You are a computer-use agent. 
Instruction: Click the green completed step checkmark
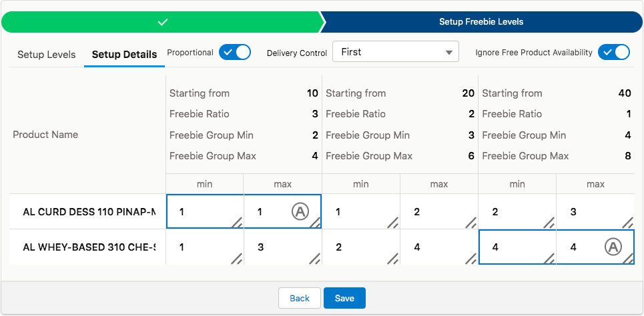pos(162,22)
